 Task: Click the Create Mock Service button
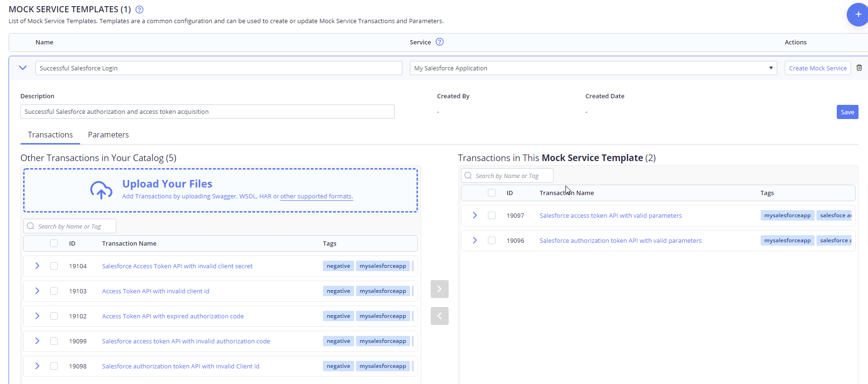818,68
